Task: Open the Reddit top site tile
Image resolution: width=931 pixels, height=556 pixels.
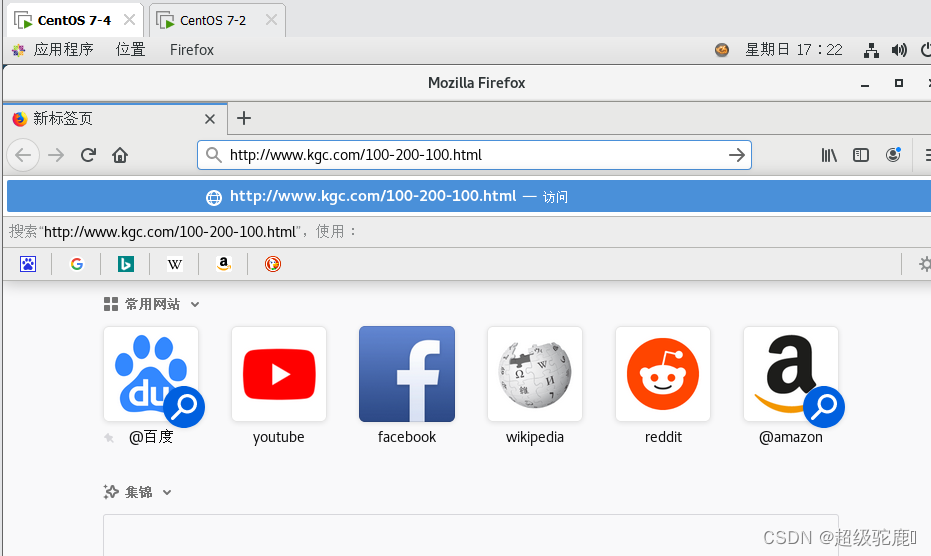Action: pos(663,374)
